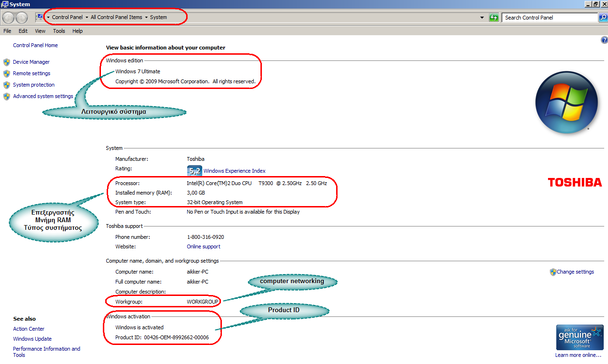Open the File menu
608x364 pixels.
7,31
